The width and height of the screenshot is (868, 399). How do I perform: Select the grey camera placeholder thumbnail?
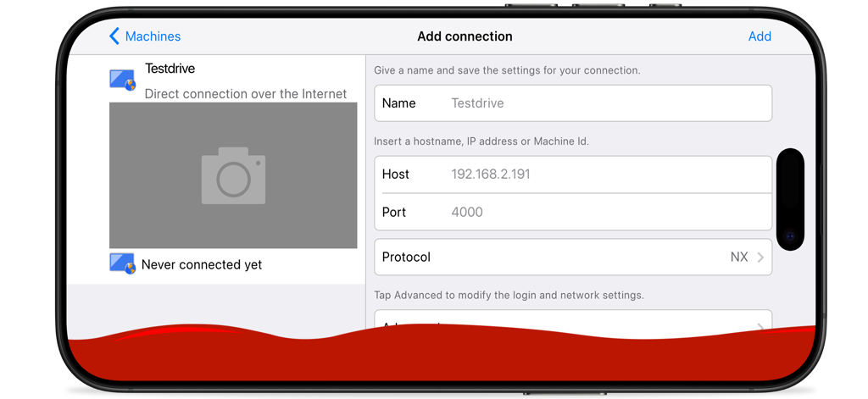tap(233, 175)
